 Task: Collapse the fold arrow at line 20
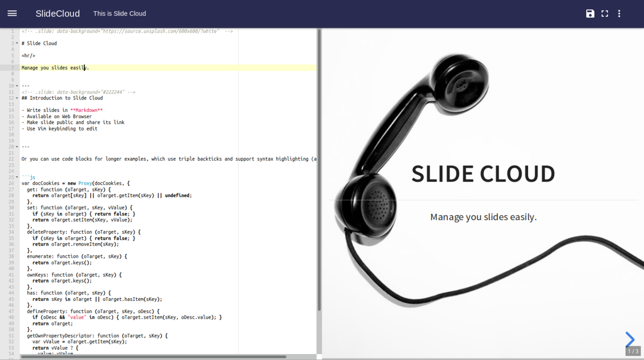tap(18, 147)
